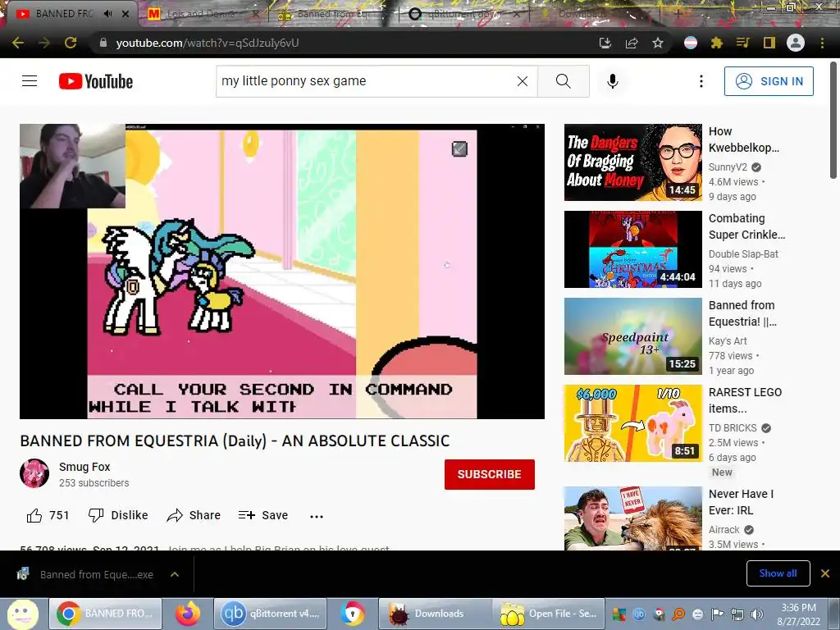Like the video with thumbs up

tap(48, 515)
